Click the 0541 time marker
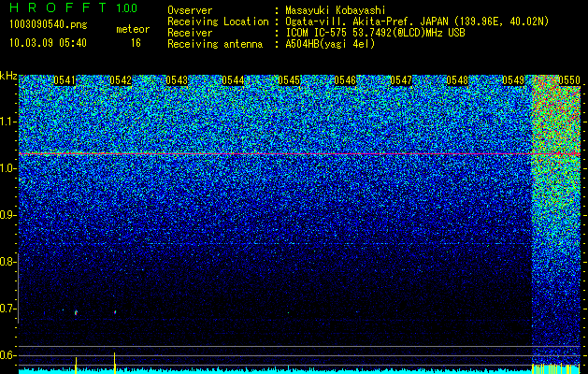588x374 pixels. click(x=65, y=80)
